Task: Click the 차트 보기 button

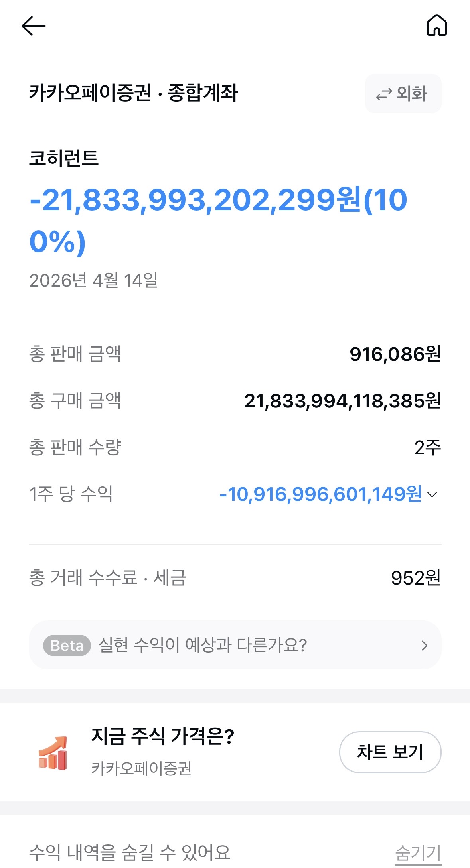Action: pyautogui.click(x=390, y=752)
